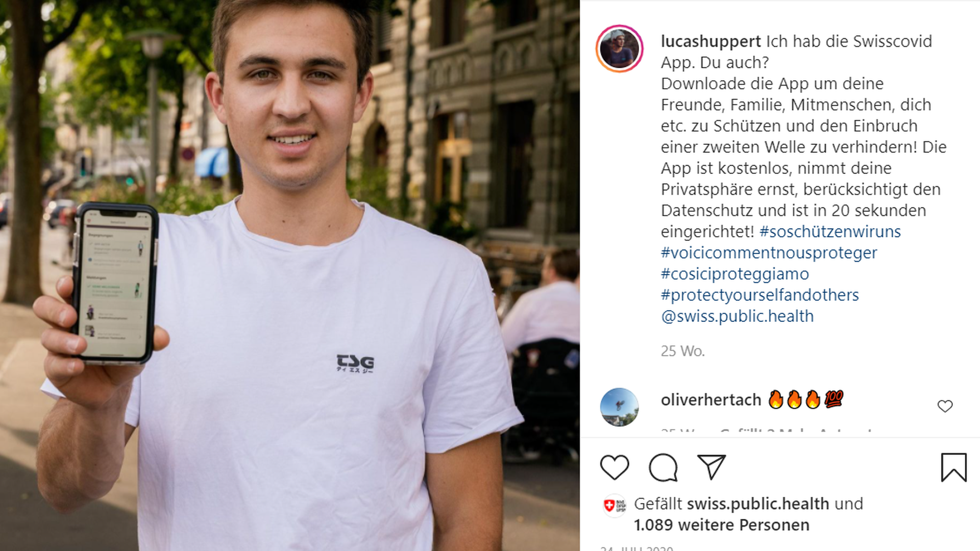Screen dimensions: 980x551
Task: Click the main post photo
Action: click(289, 275)
